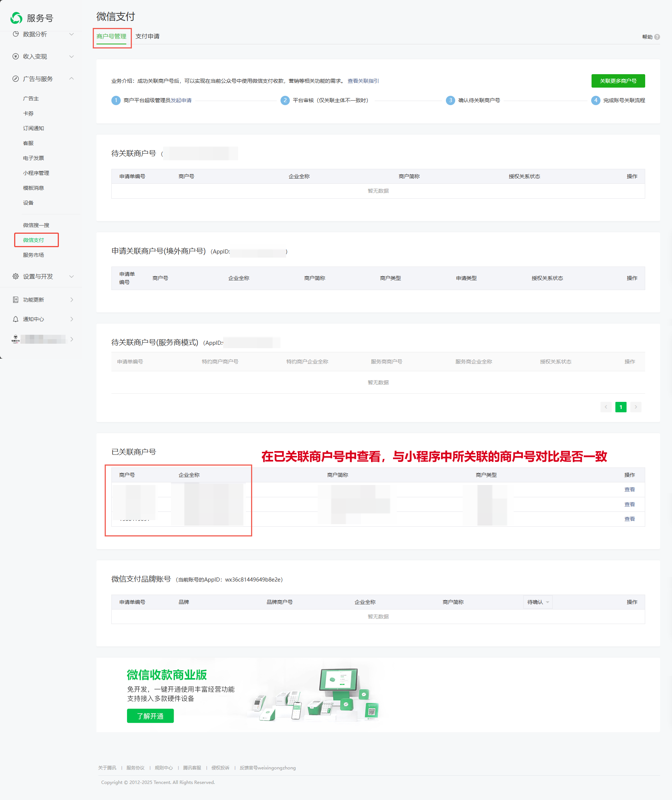Click the green 服务号 logo icon

(x=16, y=18)
